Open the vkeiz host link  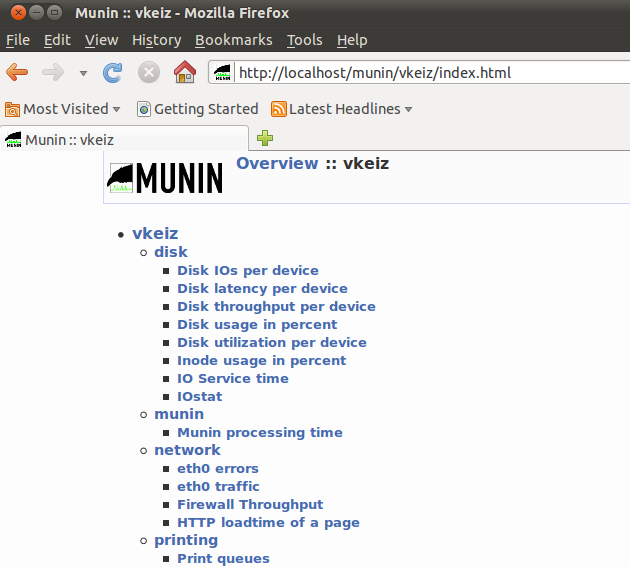click(155, 233)
